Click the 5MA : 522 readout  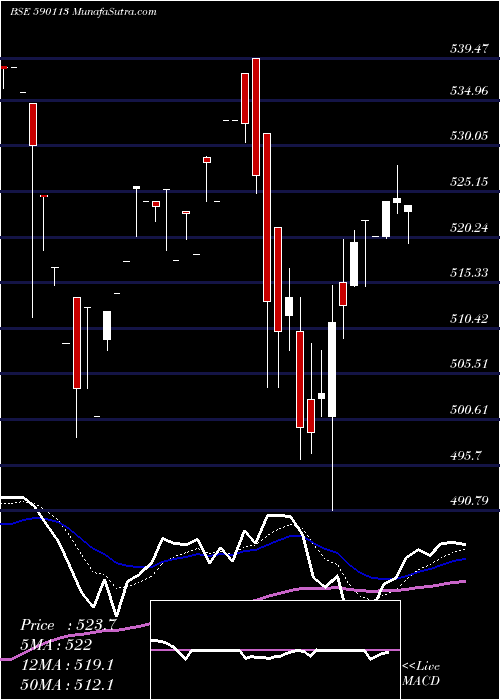click(56, 645)
